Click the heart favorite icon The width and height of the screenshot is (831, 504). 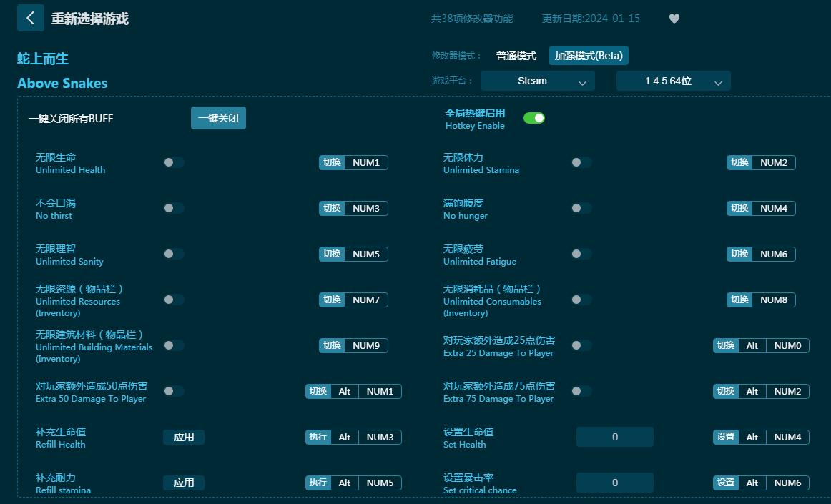[674, 19]
